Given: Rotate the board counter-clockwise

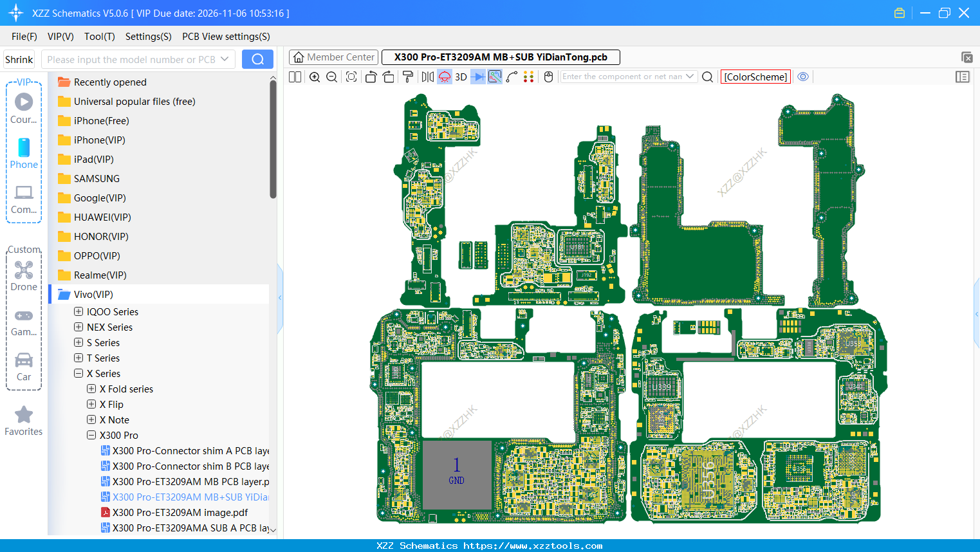Looking at the screenshot, I should pos(371,77).
